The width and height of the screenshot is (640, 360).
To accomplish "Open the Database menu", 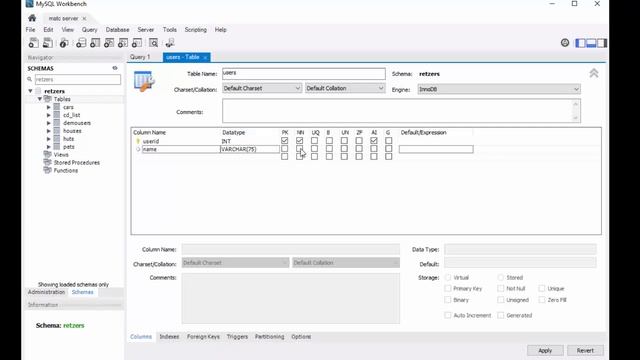I will tap(117, 30).
